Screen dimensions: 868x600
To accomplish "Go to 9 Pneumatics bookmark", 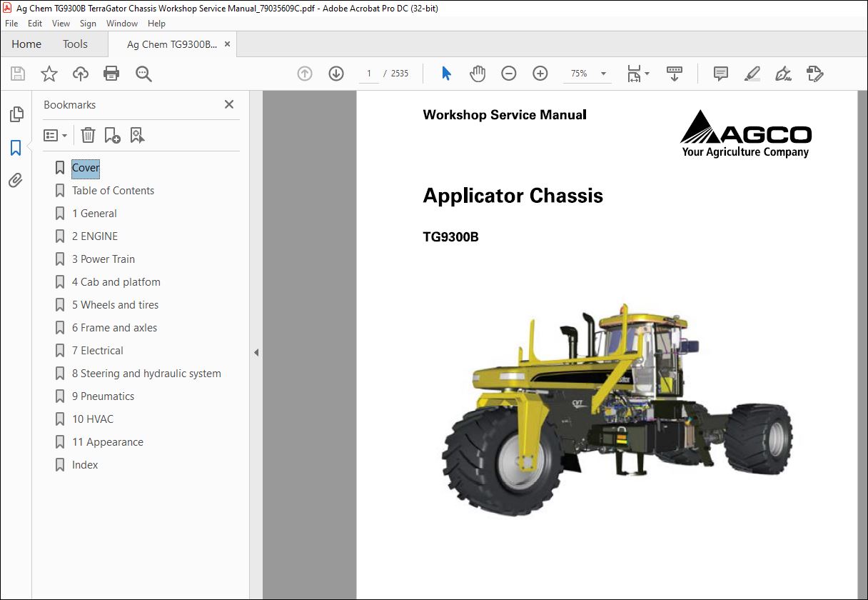I will (103, 396).
